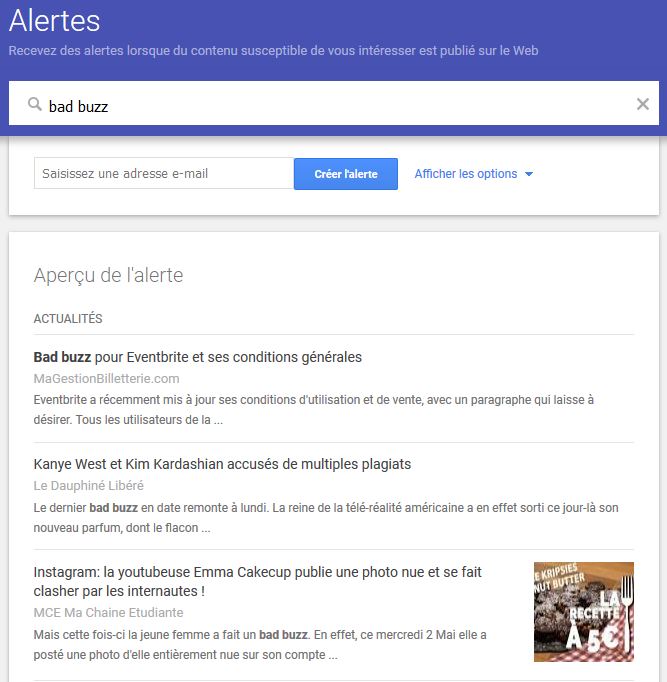Click the Emma Cakecup article snippet text

[x=260, y=645]
